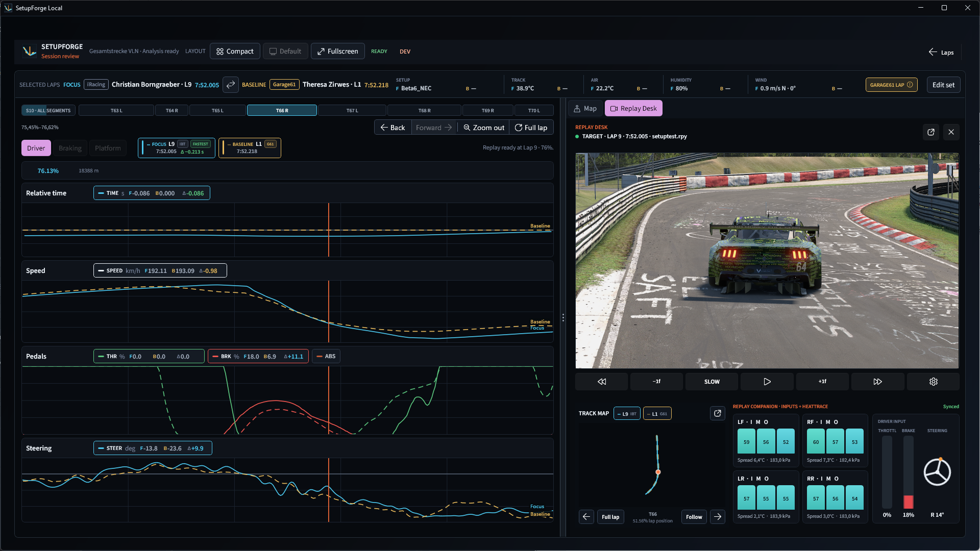Select segment T68 R
Viewport: 980px width, 551px height.
(424, 110)
